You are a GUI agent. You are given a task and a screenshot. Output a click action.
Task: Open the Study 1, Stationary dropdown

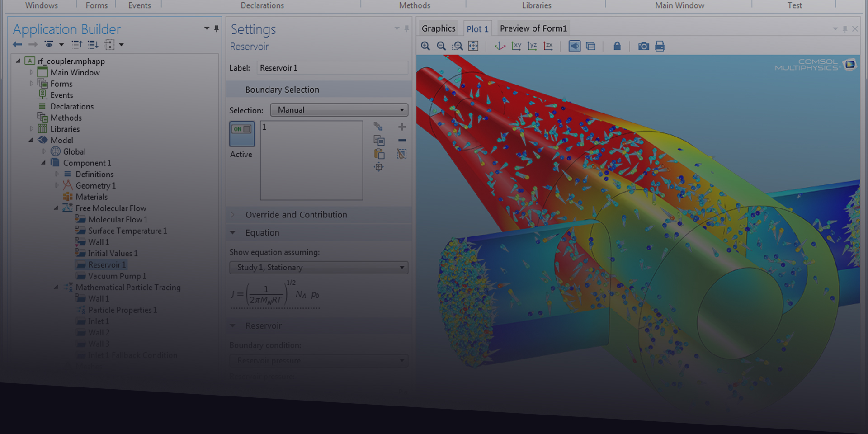coord(319,268)
